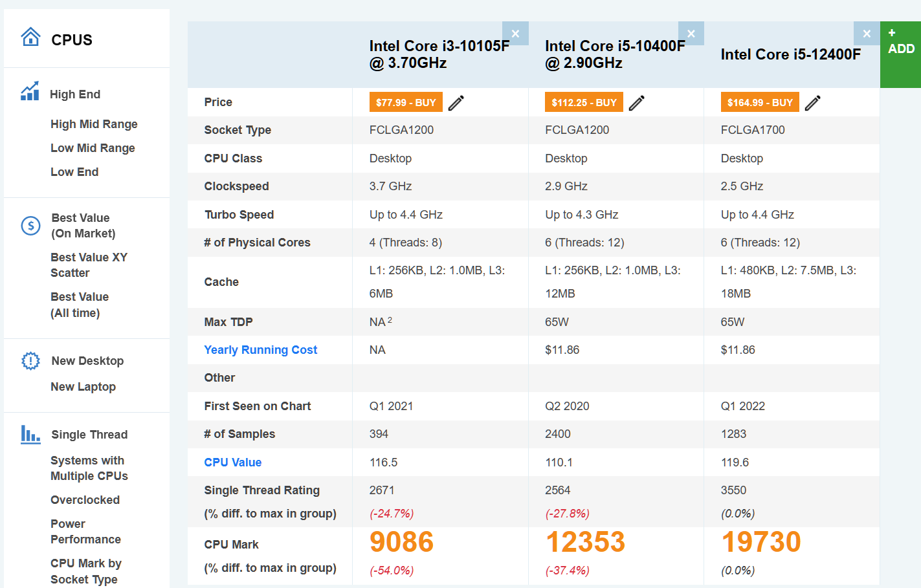The image size is (921, 588).
Task: Click the Other section label
Action: pos(219,378)
